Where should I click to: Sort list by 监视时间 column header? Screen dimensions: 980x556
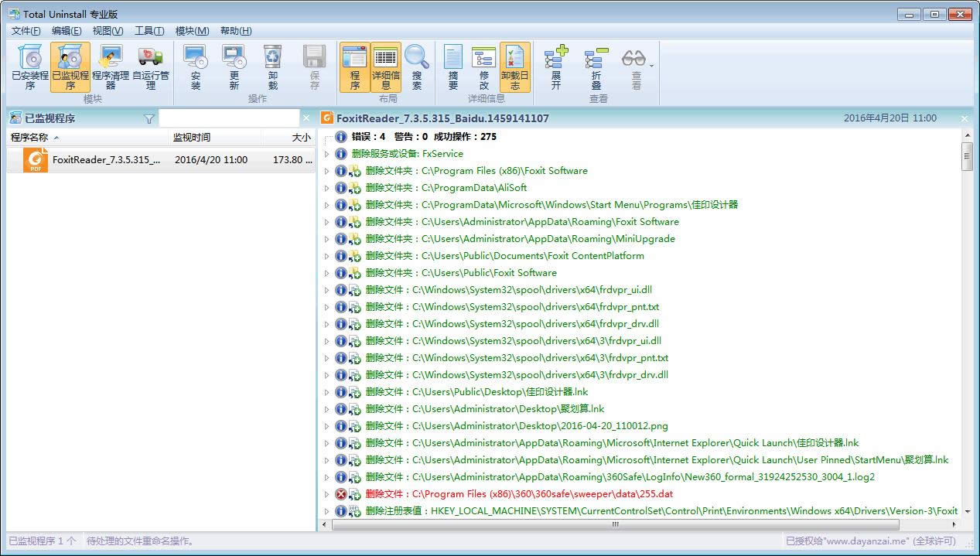[191, 138]
